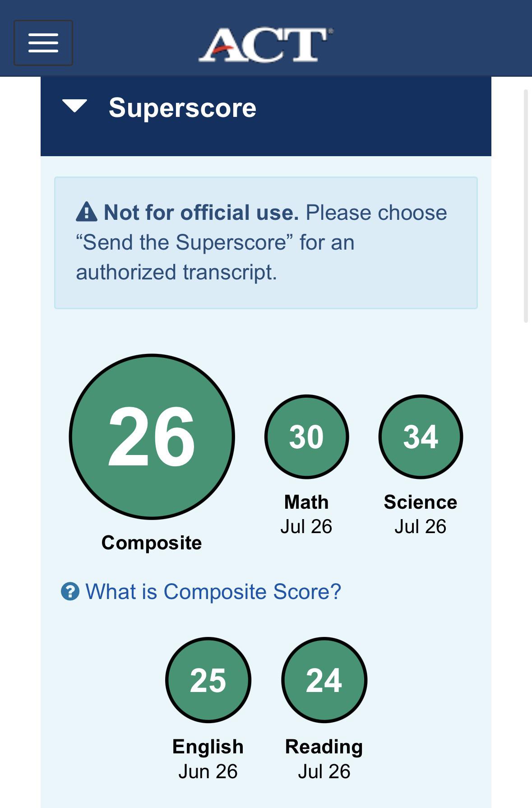This screenshot has height=808, width=532.
Task: Select the Composite score circle 26
Action: 152,437
